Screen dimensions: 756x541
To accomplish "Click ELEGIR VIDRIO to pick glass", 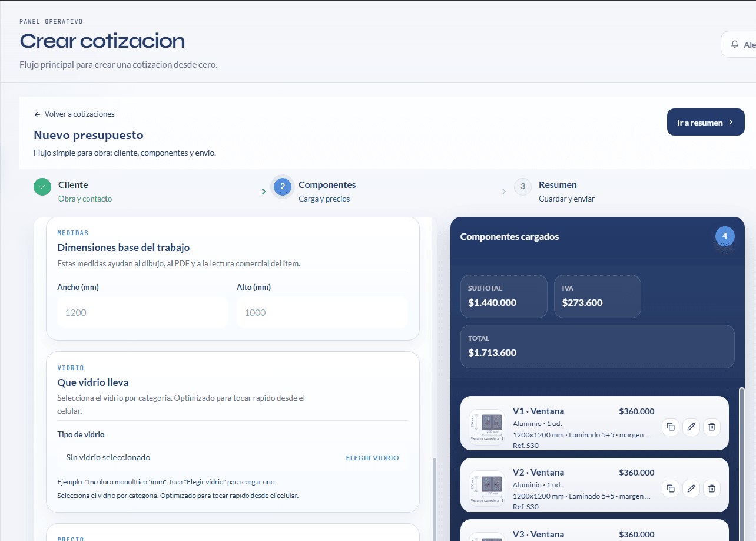I will coord(372,458).
